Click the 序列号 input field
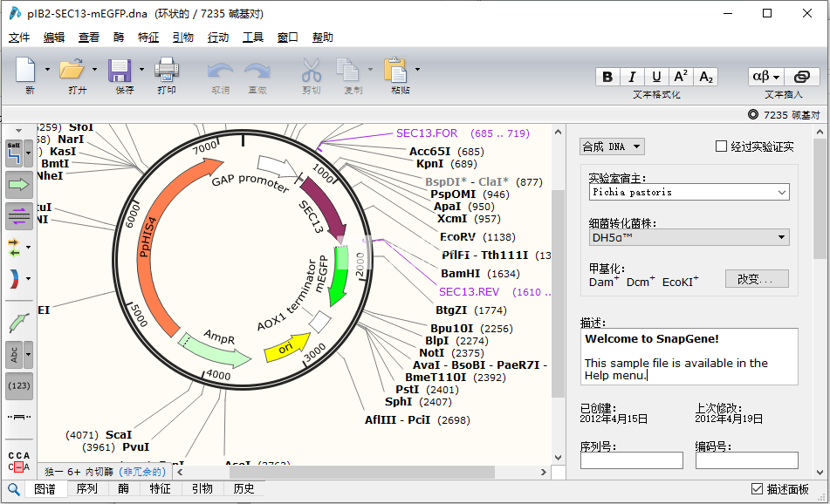 pos(632,460)
